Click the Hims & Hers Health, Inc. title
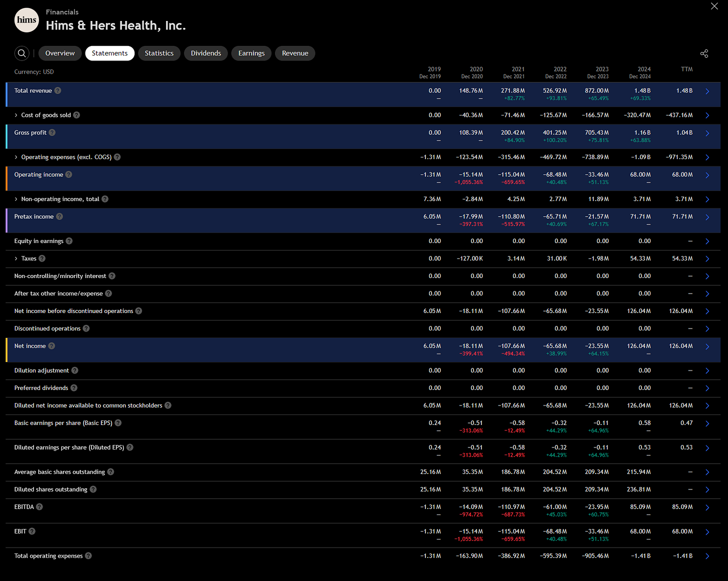The image size is (728, 581). point(116,25)
